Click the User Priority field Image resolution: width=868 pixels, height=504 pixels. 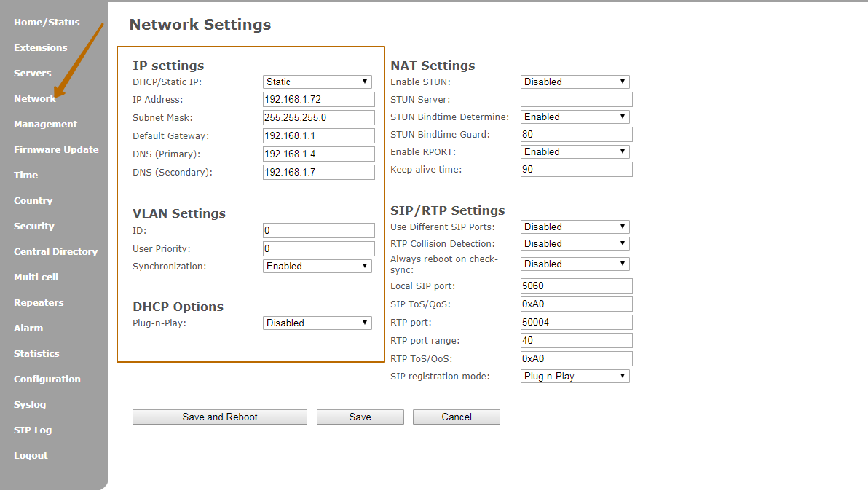point(319,248)
